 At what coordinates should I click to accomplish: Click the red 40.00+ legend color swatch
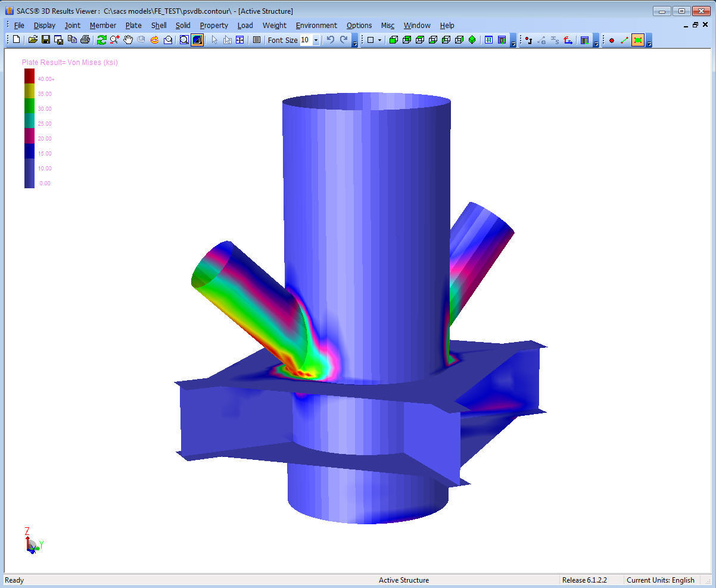click(29, 76)
